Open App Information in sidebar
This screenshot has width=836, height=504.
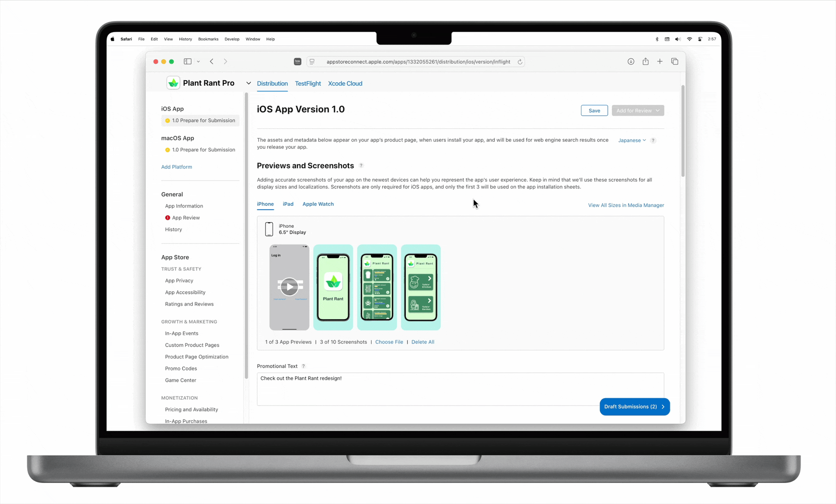[184, 206]
